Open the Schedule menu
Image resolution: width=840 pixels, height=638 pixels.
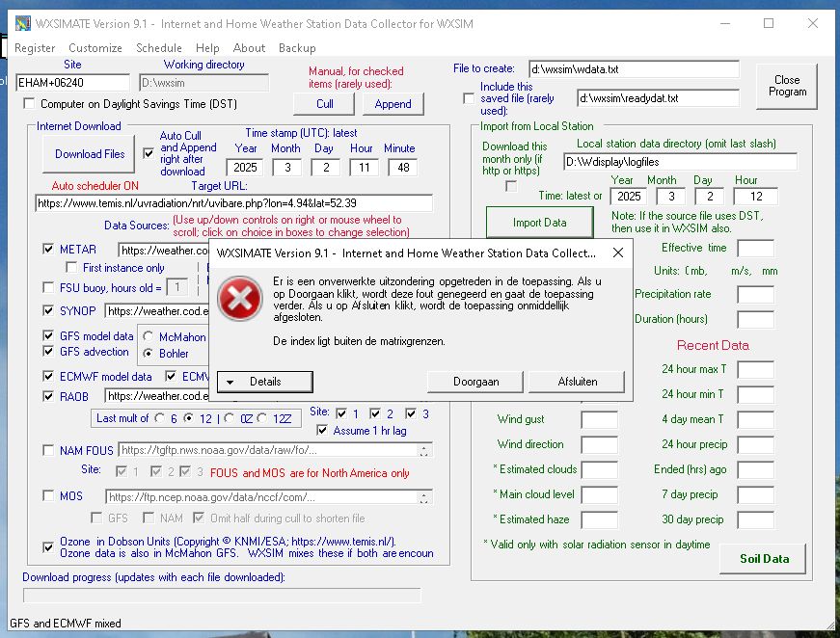[x=159, y=48]
